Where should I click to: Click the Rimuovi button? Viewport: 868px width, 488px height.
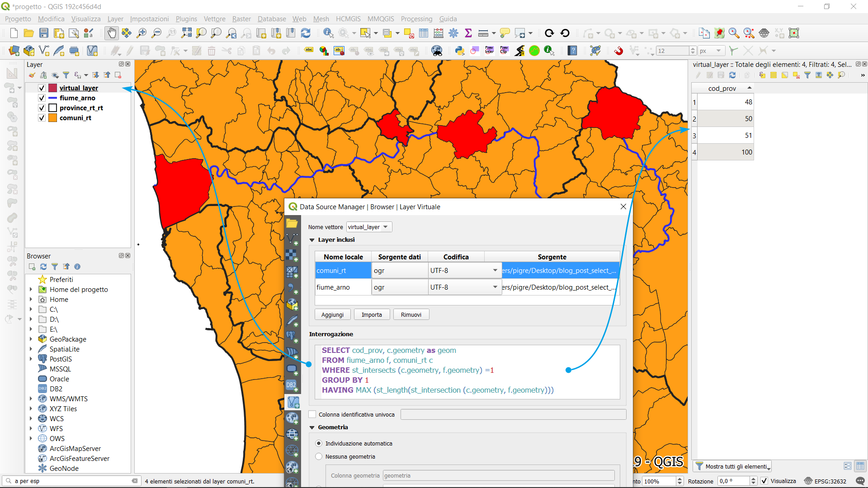coord(410,314)
